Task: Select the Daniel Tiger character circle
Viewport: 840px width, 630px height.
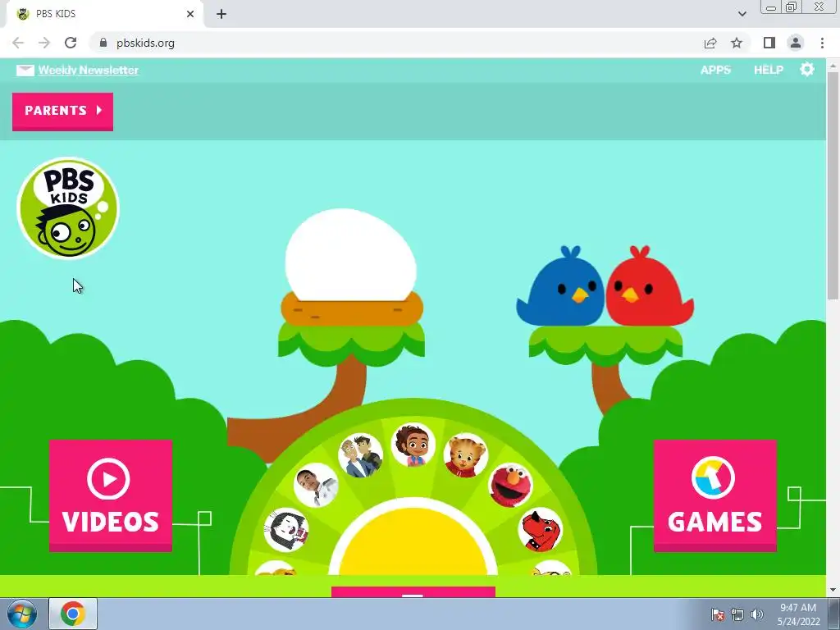Action: 466,455
